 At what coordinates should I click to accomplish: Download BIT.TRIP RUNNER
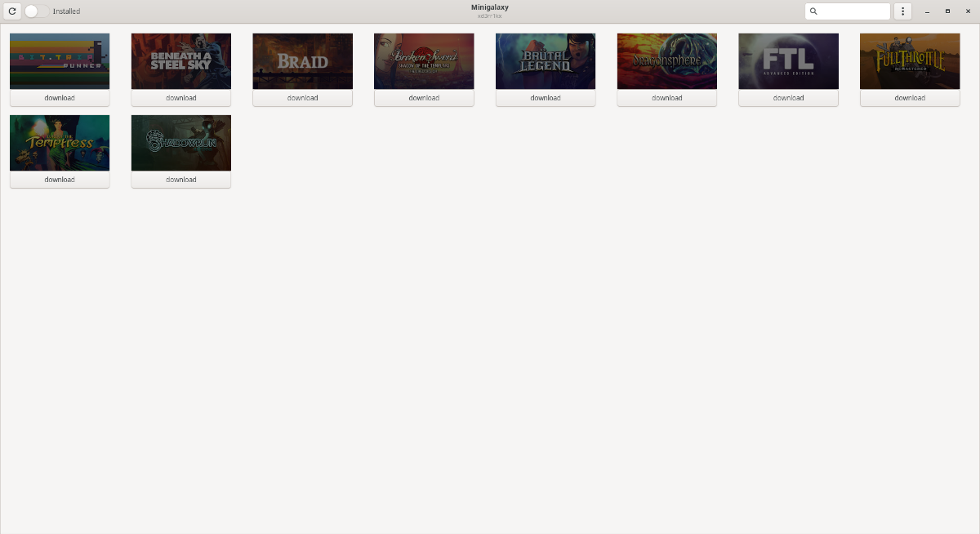coord(60,97)
